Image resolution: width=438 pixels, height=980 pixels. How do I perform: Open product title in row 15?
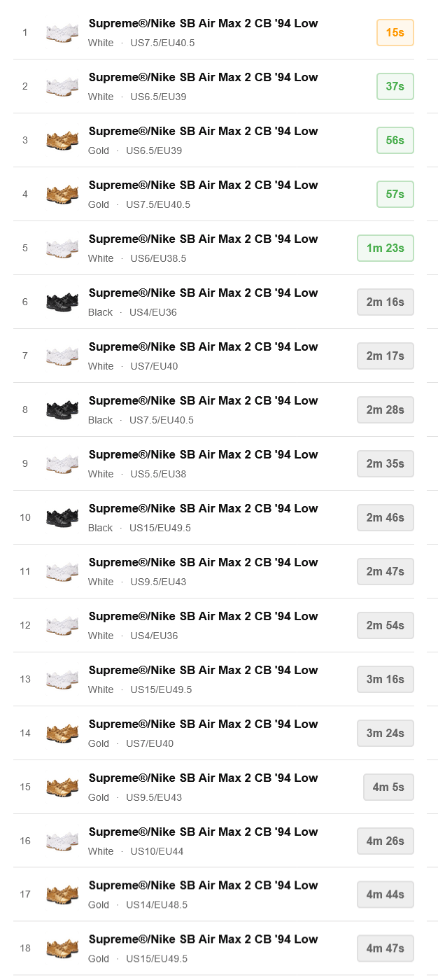[203, 778]
